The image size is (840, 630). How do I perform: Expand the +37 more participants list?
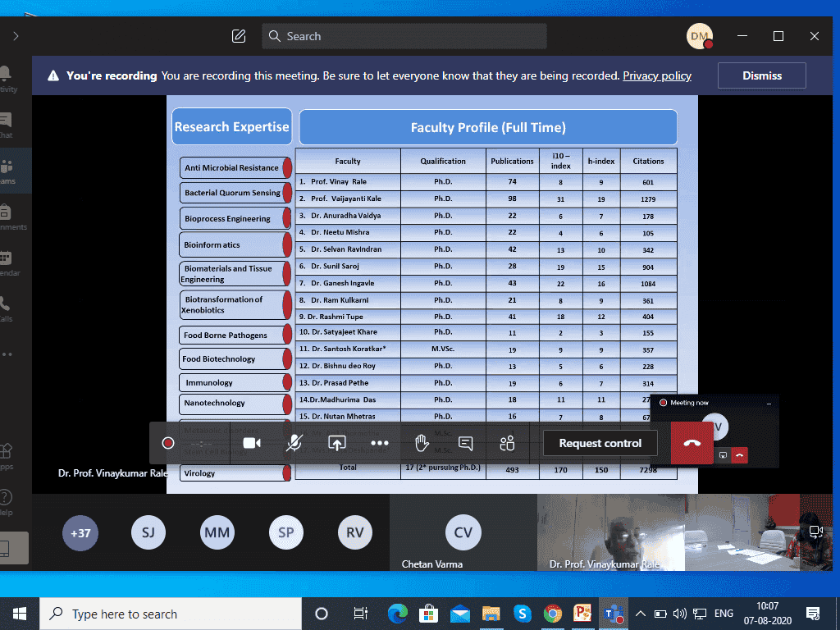click(x=80, y=533)
